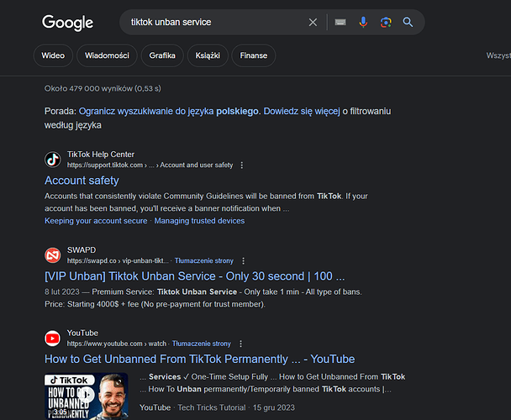This screenshot has height=420, width=511.
Task: Click 'Tłumaczenie strony' for YouTube result
Action: pos(202,344)
